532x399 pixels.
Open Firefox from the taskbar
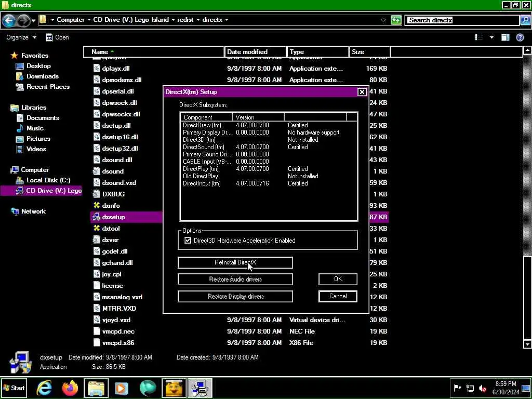(x=70, y=388)
